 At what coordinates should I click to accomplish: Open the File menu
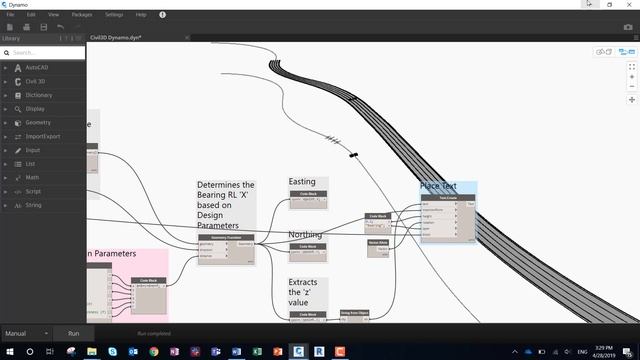tap(10, 15)
